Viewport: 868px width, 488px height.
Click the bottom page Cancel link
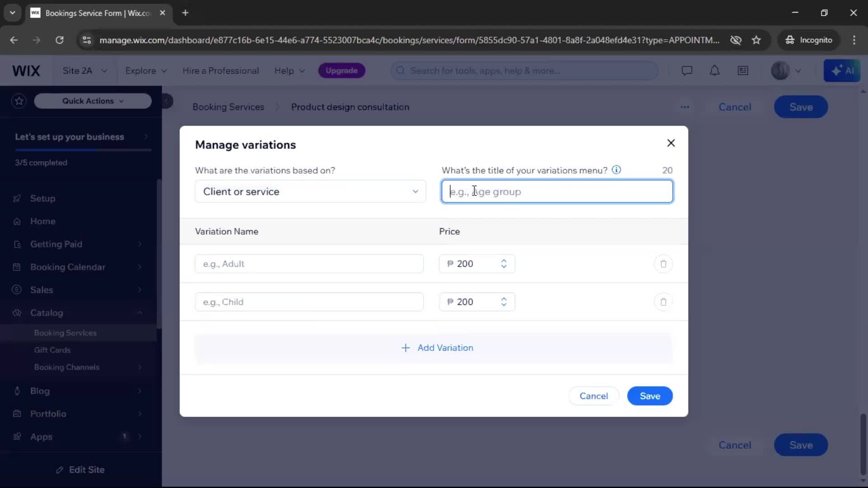pos(735,445)
